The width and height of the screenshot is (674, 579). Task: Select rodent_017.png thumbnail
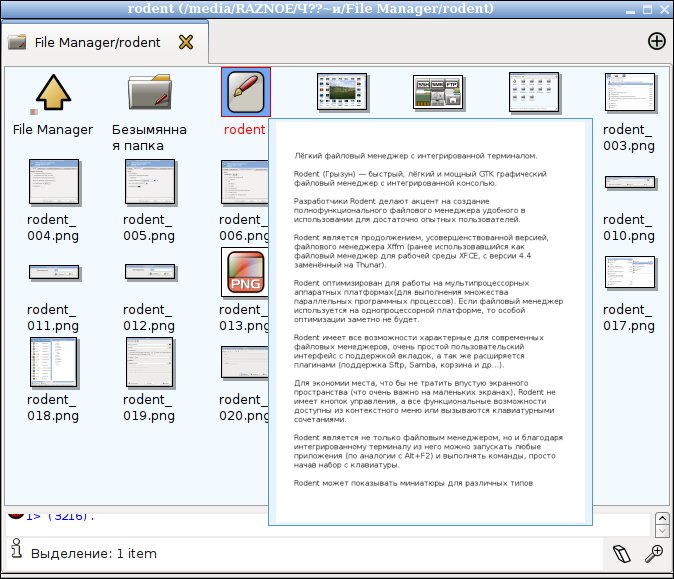[x=630, y=272]
